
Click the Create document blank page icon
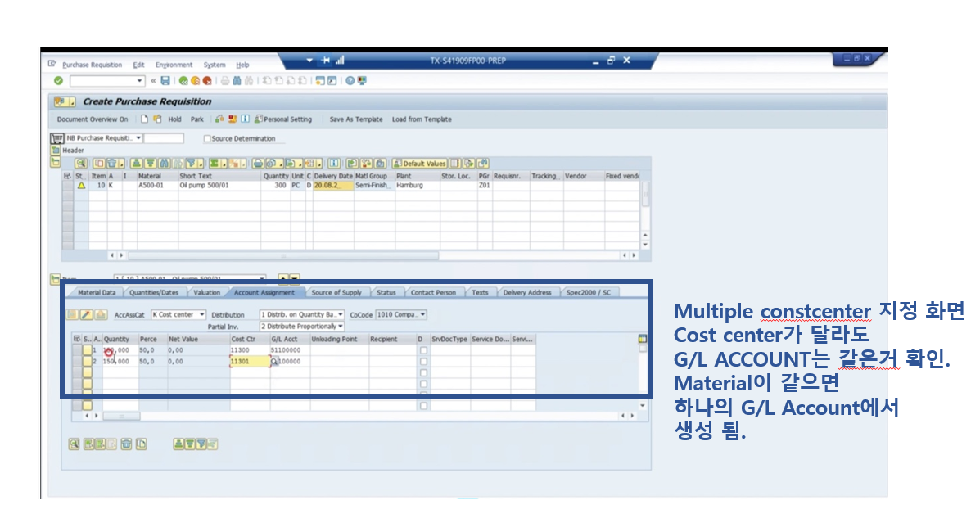pos(144,119)
